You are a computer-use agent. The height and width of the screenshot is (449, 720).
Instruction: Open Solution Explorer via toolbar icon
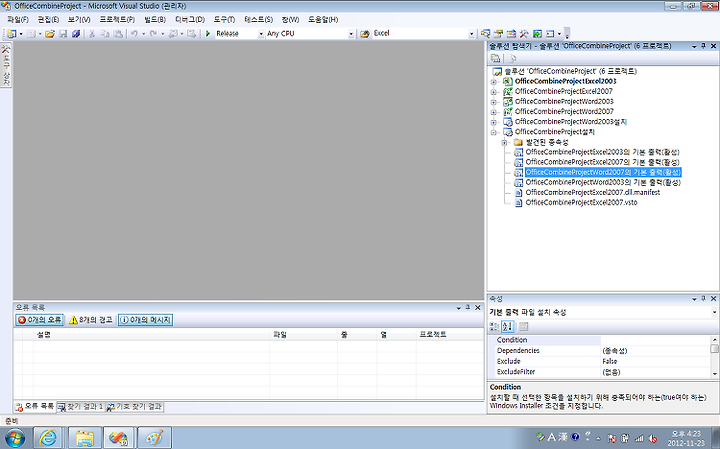point(485,34)
